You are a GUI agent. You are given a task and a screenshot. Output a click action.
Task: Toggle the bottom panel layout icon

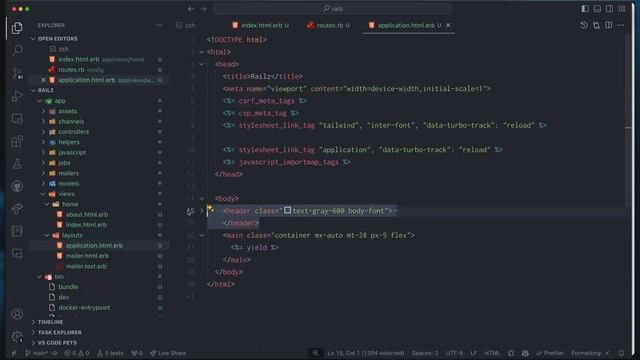click(x=597, y=9)
